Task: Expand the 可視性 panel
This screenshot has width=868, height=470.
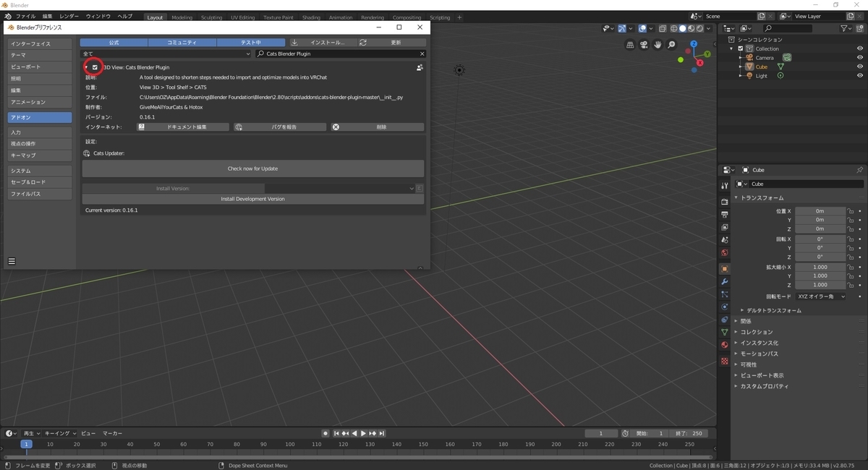Action: pyautogui.click(x=748, y=364)
